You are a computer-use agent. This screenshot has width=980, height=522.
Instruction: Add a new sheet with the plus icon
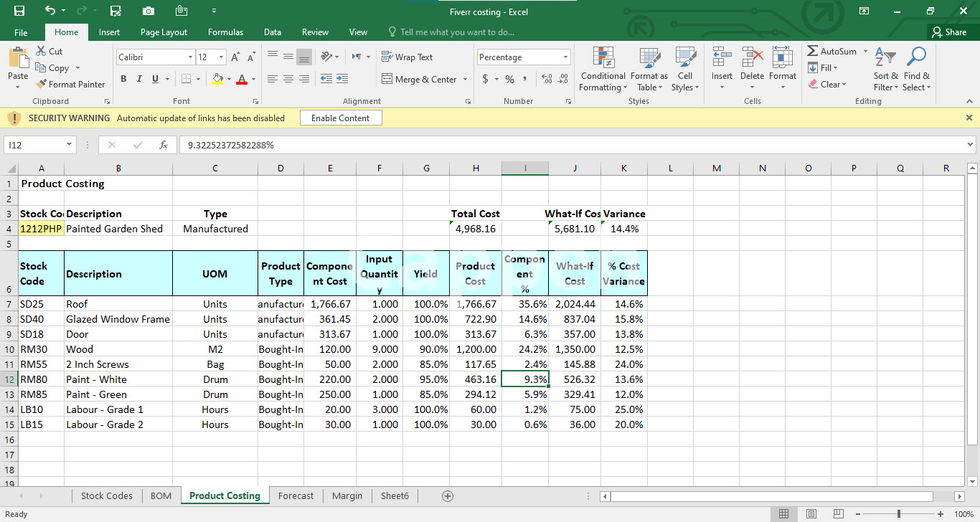pos(448,495)
